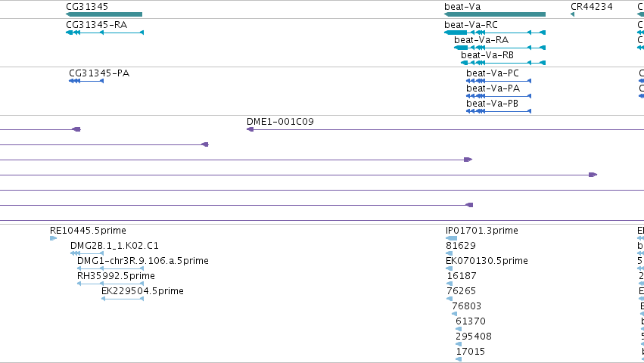644x363 pixels.
Task: Select the CG31345-RA transcript label
Action: pos(97,25)
